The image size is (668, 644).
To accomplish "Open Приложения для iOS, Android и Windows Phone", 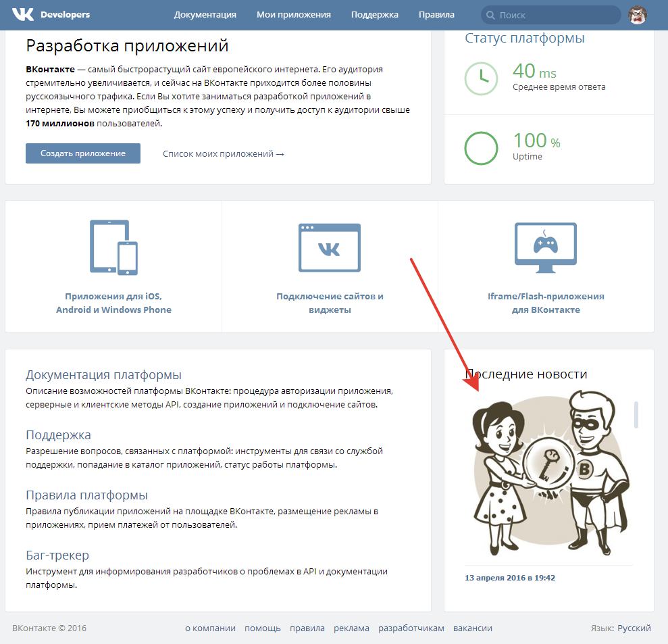I will 113,303.
